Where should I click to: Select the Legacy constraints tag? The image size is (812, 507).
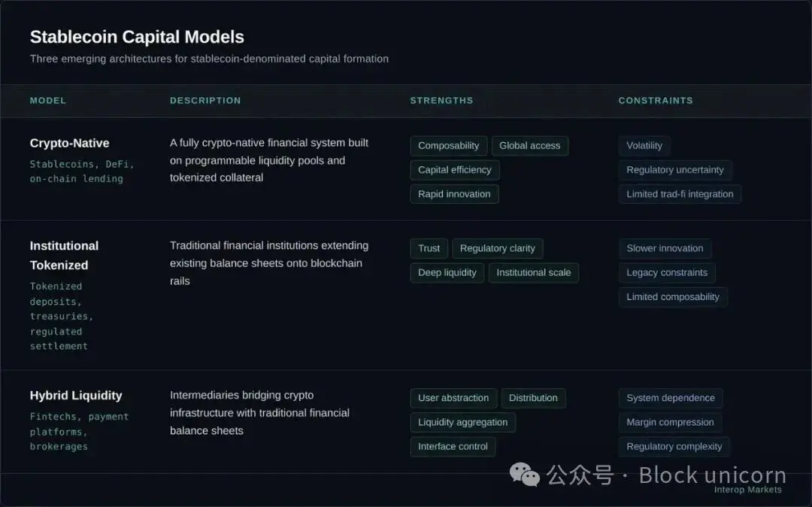pos(667,272)
